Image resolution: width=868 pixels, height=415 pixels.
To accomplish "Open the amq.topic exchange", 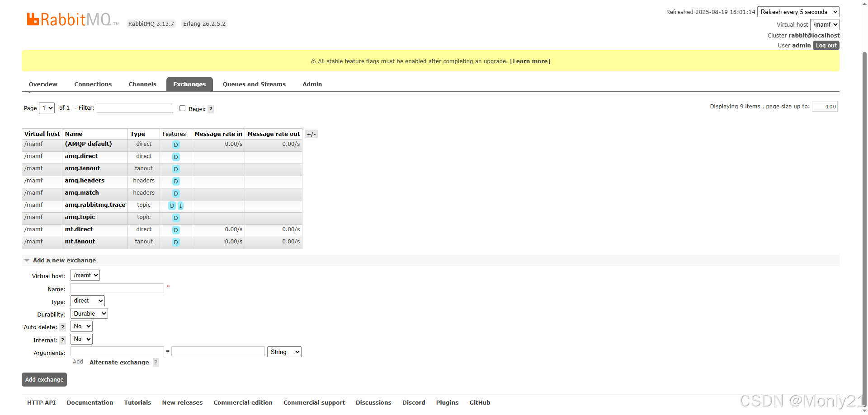I will 80,217.
